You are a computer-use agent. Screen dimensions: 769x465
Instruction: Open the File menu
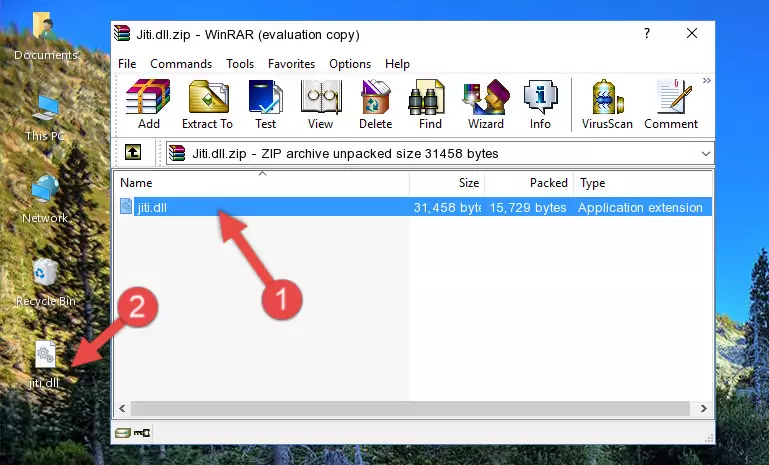[x=127, y=64]
